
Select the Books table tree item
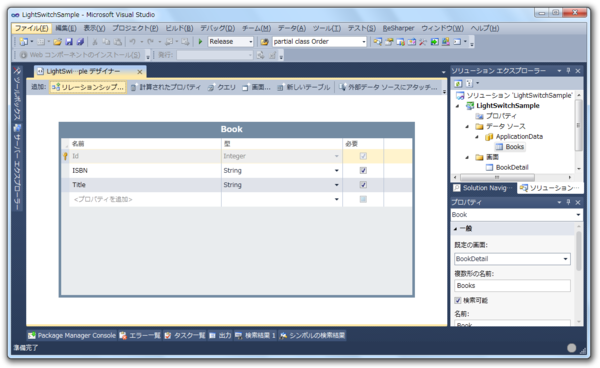[x=510, y=147]
